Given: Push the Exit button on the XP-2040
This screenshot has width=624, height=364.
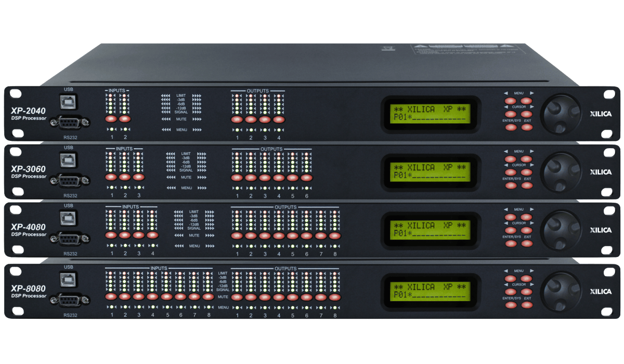Looking at the screenshot, I should [527, 127].
